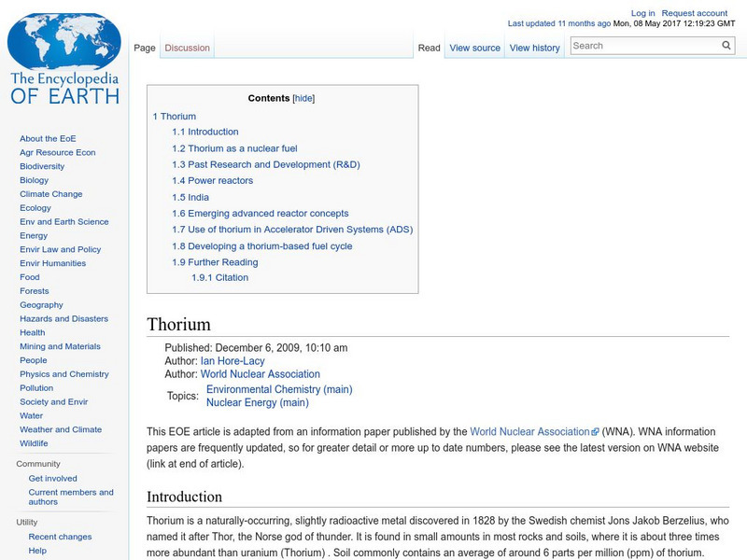Viewport: 747px width, 560px height.
Task: Open Forests sidebar link
Action: pyautogui.click(x=35, y=290)
